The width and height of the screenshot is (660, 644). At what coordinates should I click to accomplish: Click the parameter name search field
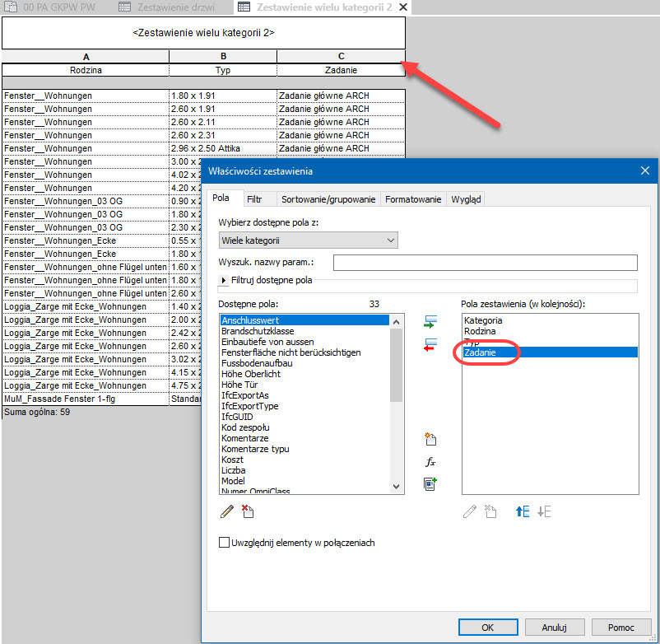click(485, 263)
